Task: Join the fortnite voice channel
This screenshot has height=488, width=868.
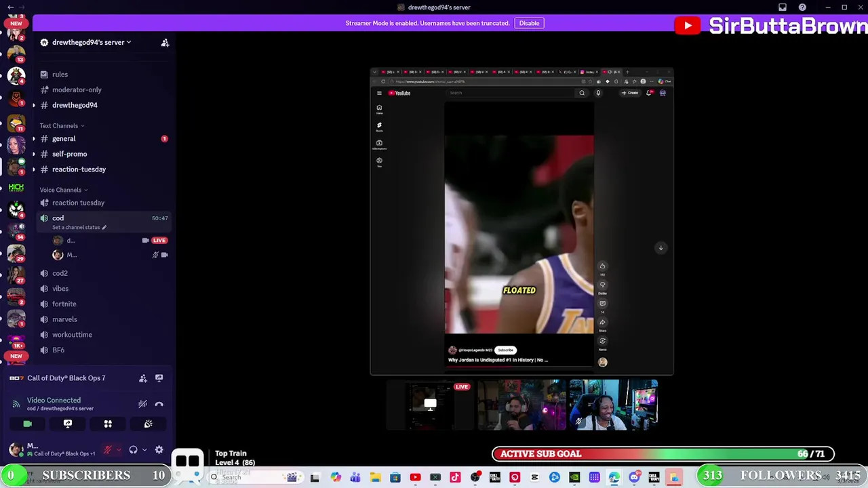Action: (103, 304)
